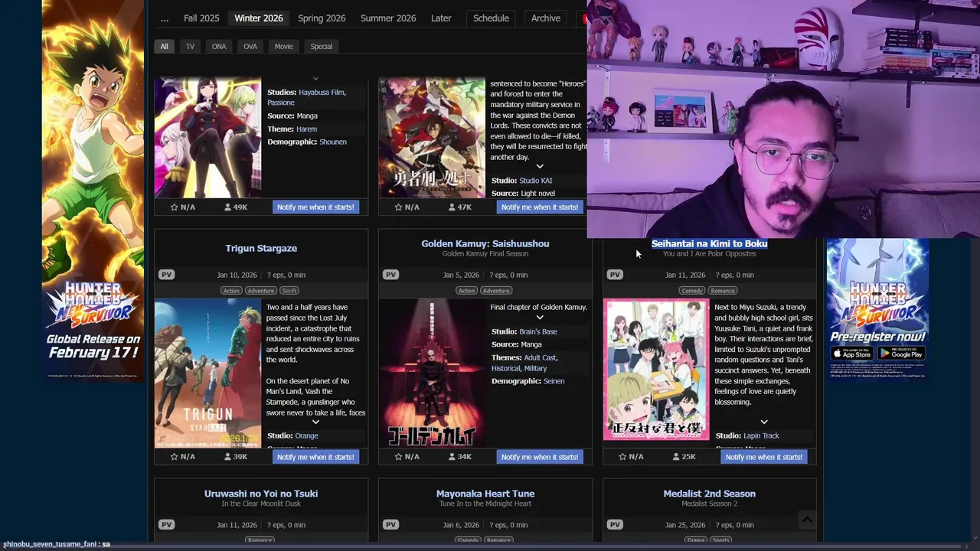The image size is (980, 551).
Task: Click the scroll-to-top arrow button
Action: [x=807, y=520]
